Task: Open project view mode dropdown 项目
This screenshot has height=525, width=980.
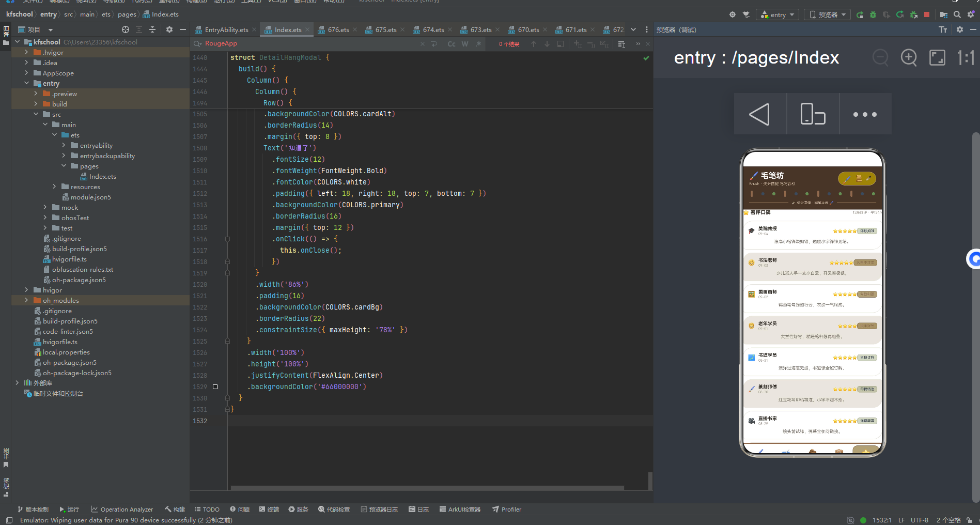Action: [36, 29]
